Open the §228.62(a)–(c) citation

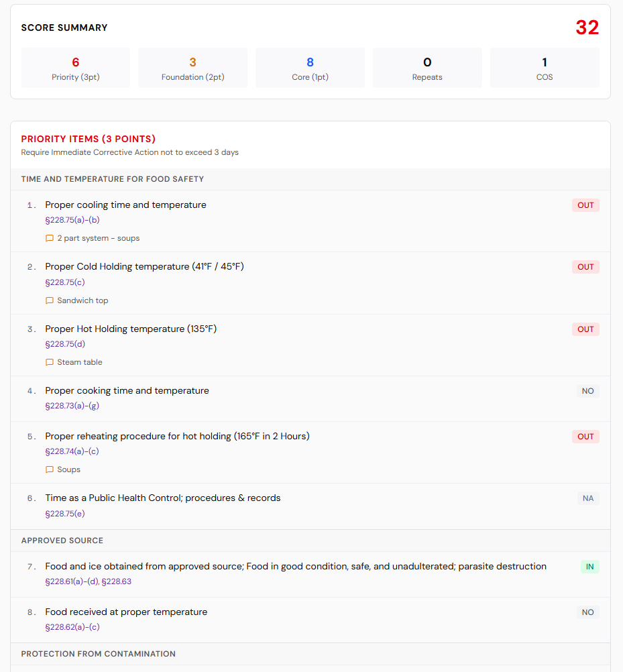point(71,627)
